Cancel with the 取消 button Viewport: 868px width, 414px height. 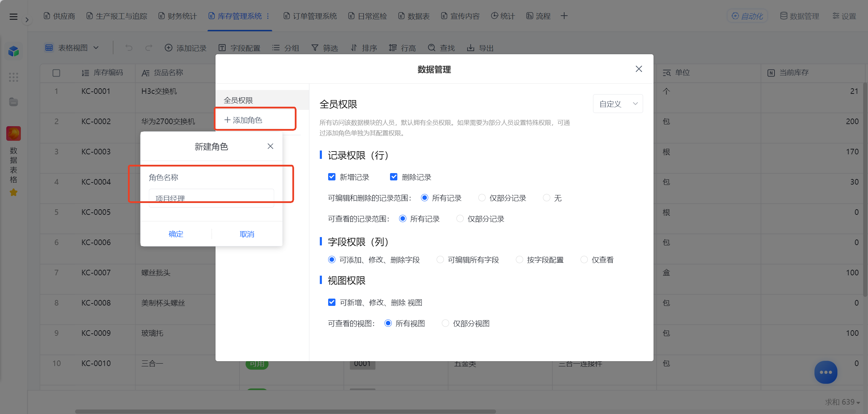(x=247, y=234)
